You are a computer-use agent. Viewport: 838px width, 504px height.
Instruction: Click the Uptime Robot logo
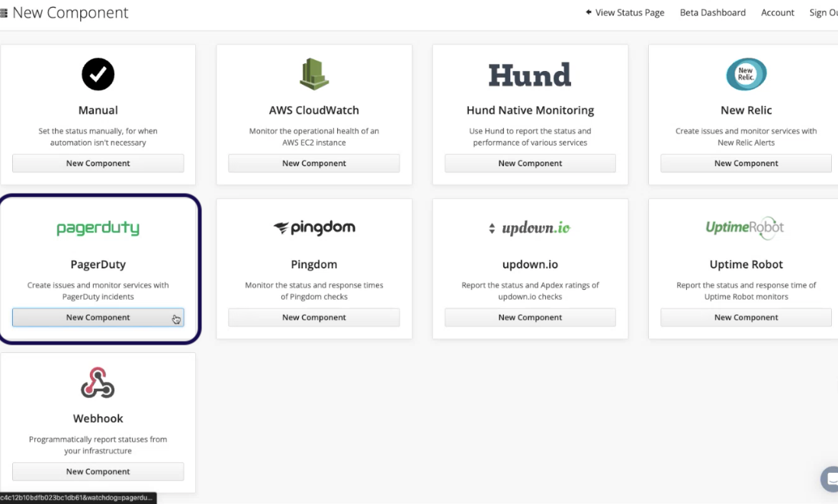(x=745, y=228)
